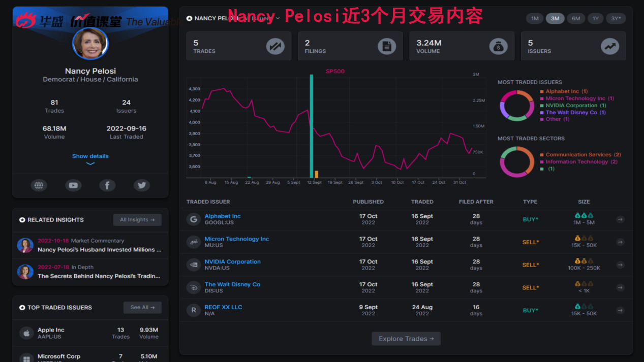Sort by Size column header
Screen dimensions: 644x362
coord(584,202)
